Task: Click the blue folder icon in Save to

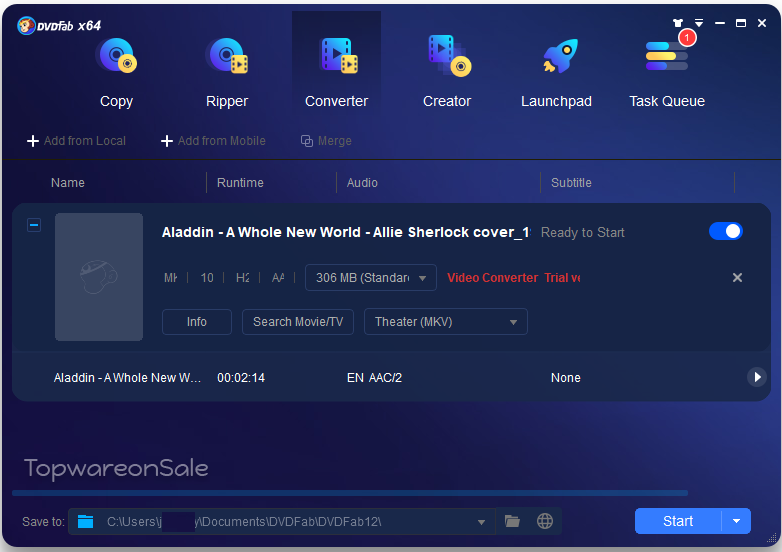Action: pos(86,522)
